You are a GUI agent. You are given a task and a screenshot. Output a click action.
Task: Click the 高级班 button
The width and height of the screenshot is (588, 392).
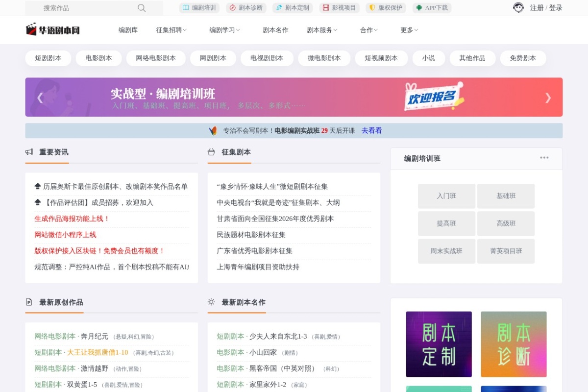coord(506,223)
